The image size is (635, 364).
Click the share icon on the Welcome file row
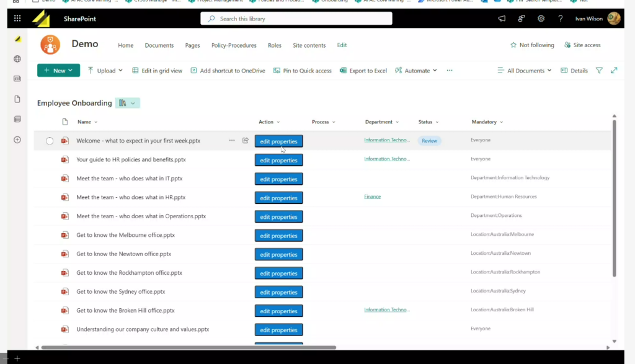[x=246, y=141]
